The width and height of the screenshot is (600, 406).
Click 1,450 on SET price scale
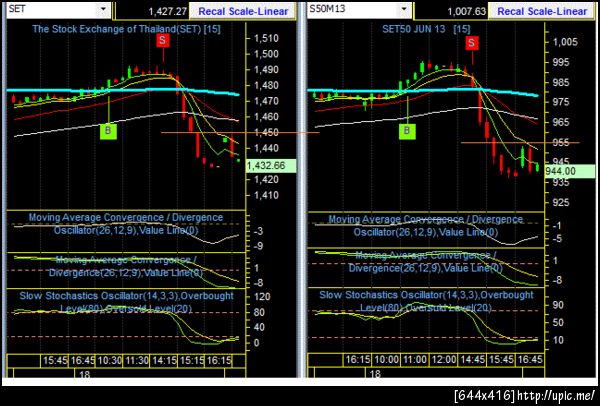coord(266,132)
